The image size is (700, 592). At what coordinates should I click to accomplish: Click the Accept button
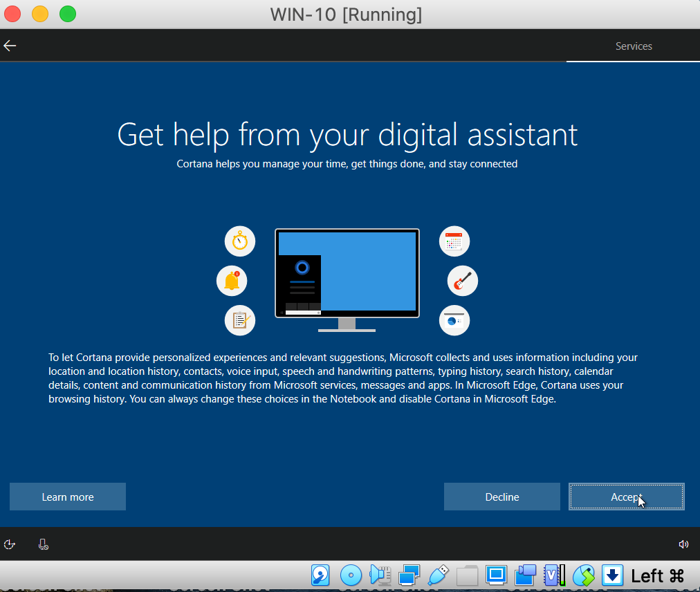pyautogui.click(x=627, y=497)
